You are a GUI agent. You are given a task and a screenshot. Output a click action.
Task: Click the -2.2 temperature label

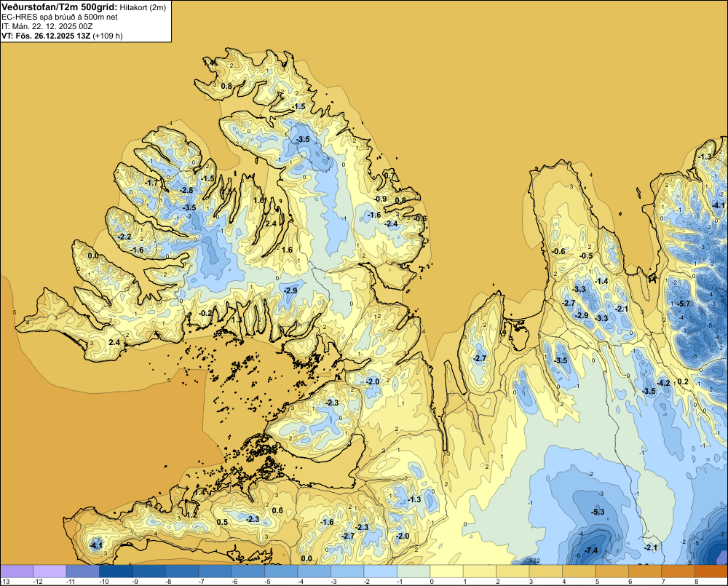[124, 237]
